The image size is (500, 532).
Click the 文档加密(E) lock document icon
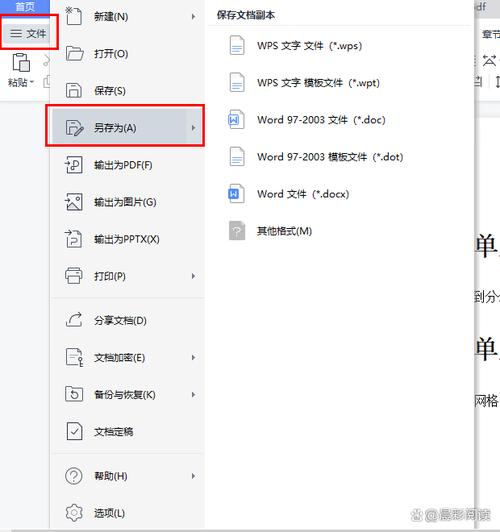(74, 357)
